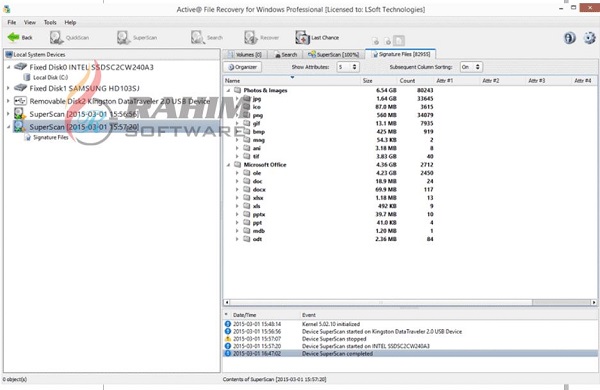
Task: Select the 'Device SuperScan completed' log entry
Action: [410, 354]
